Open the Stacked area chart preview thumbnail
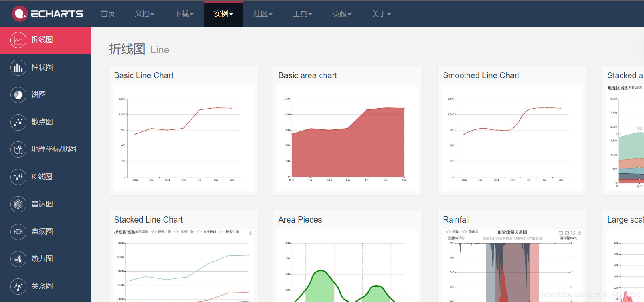 625,138
